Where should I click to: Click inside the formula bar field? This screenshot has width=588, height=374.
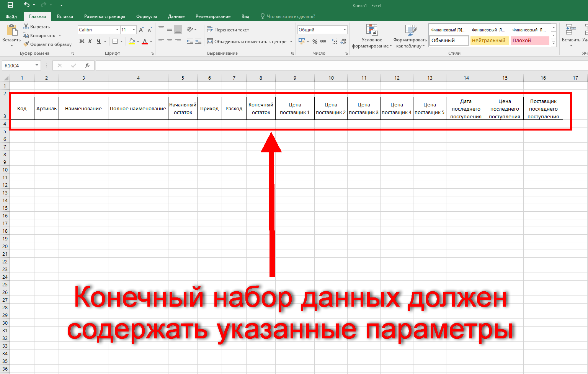click(341, 65)
